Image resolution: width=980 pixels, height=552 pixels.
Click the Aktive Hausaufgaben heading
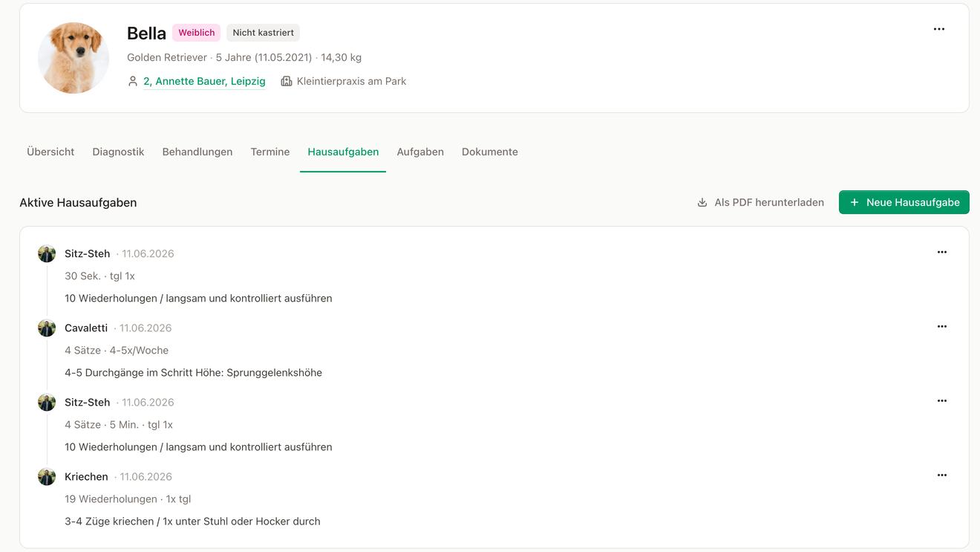pos(78,202)
